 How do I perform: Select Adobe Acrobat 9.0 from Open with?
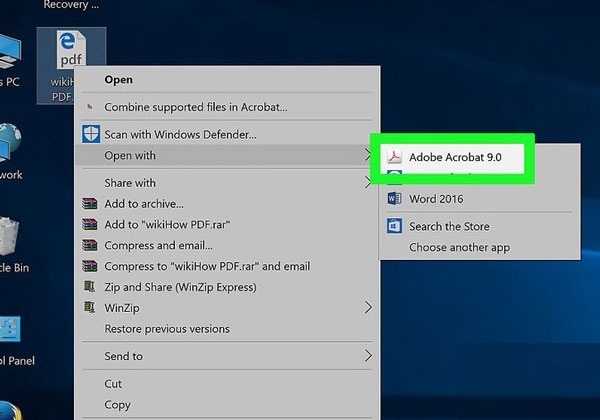pyautogui.click(x=455, y=158)
